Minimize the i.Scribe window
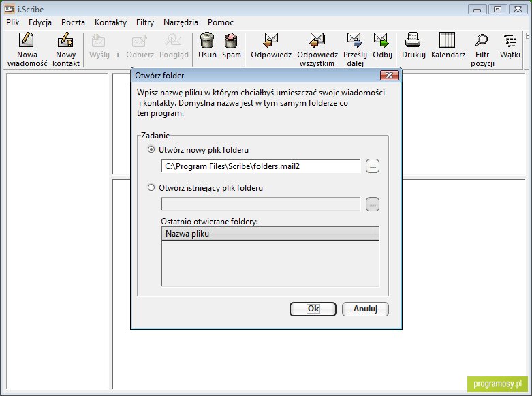532x396 pixels. (x=478, y=9)
